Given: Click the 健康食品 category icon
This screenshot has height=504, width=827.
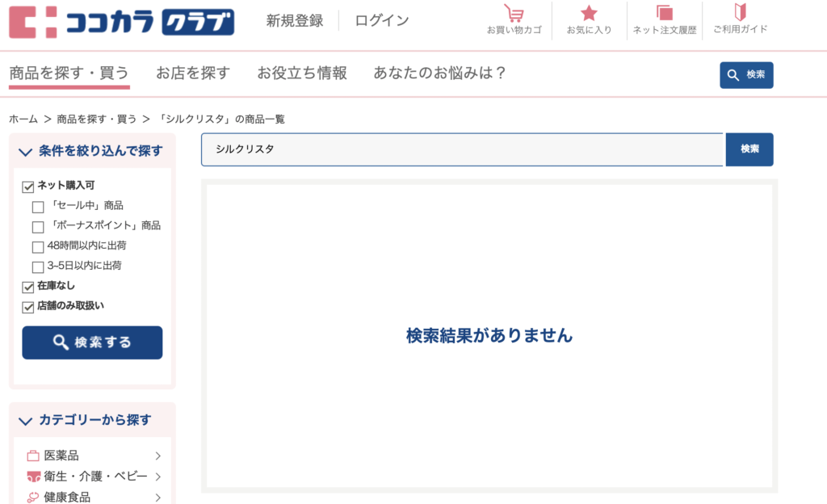Looking at the screenshot, I should pos(32,498).
